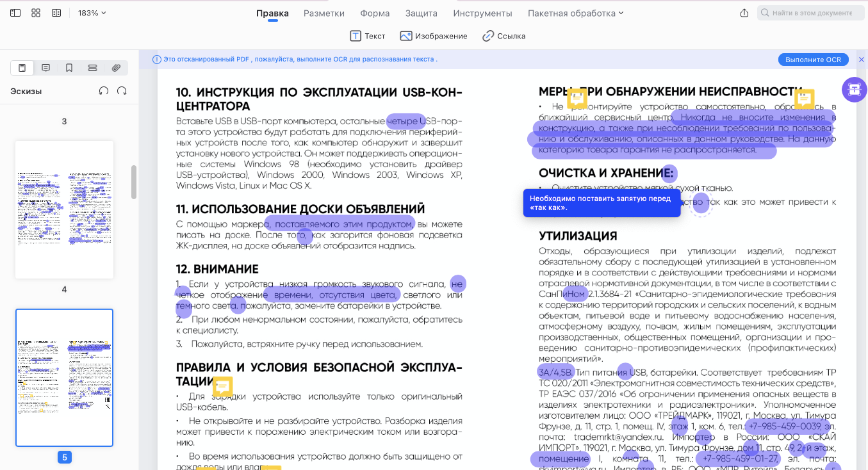Click the Выполните OCR button
The height and width of the screenshot is (470, 868).
point(813,60)
